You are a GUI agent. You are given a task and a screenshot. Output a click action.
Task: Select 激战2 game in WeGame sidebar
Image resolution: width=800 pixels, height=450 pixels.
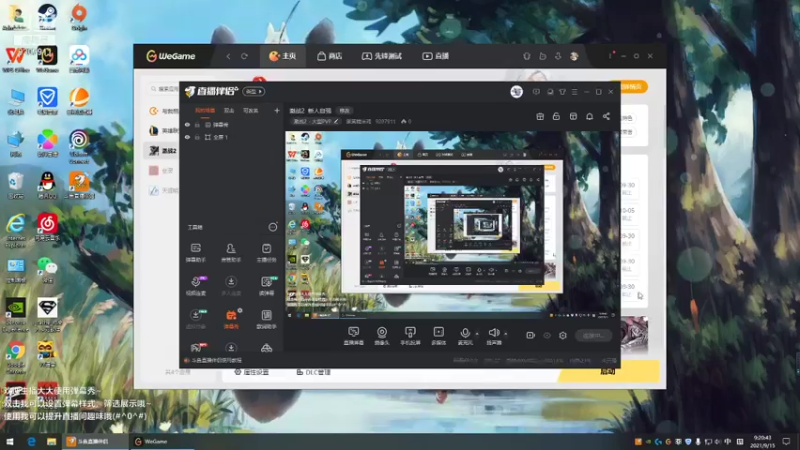pos(163,151)
